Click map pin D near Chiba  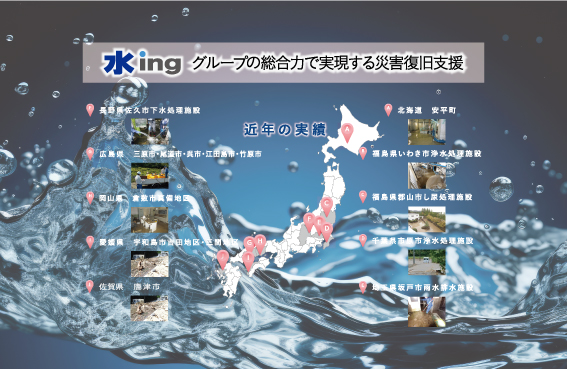pyautogui.click(x=327, y=232)
